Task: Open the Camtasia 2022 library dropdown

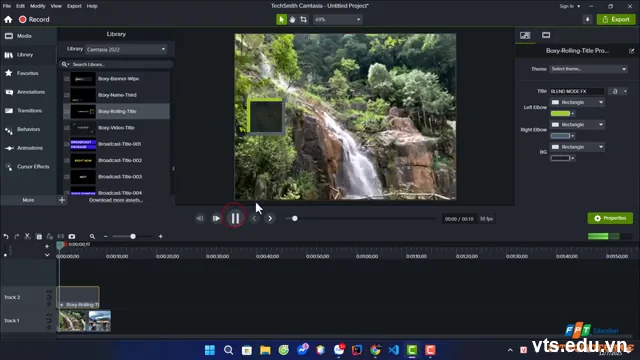Action: (126, 49)
